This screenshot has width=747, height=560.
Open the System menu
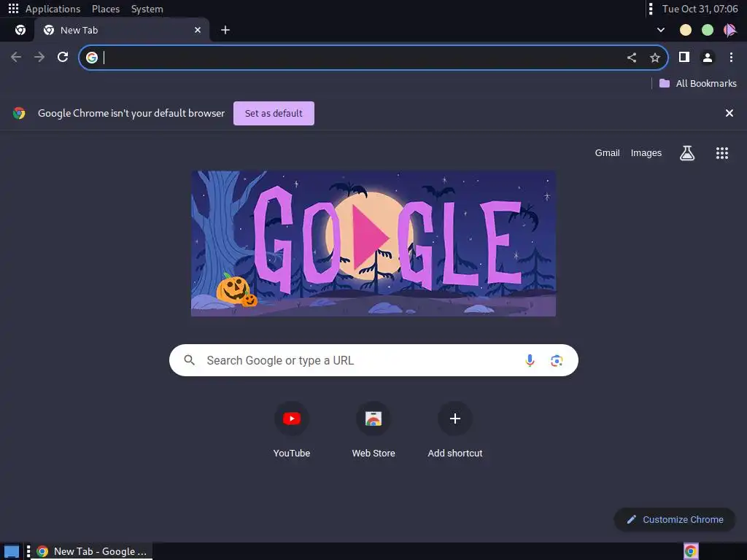pos(147,9)
